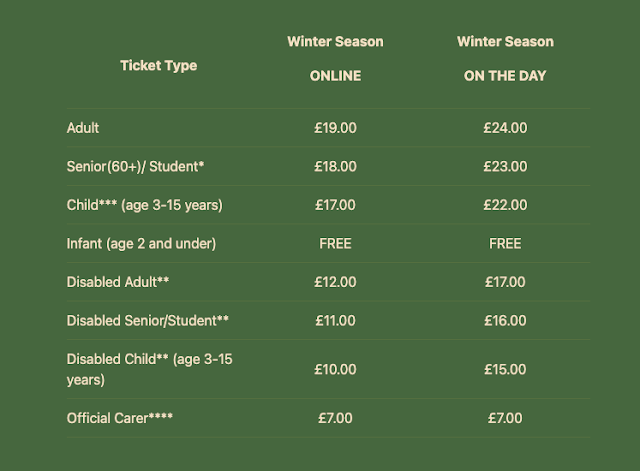
Task: Click the Disabled Adult online price £12.00
Action: click(335, 282)
